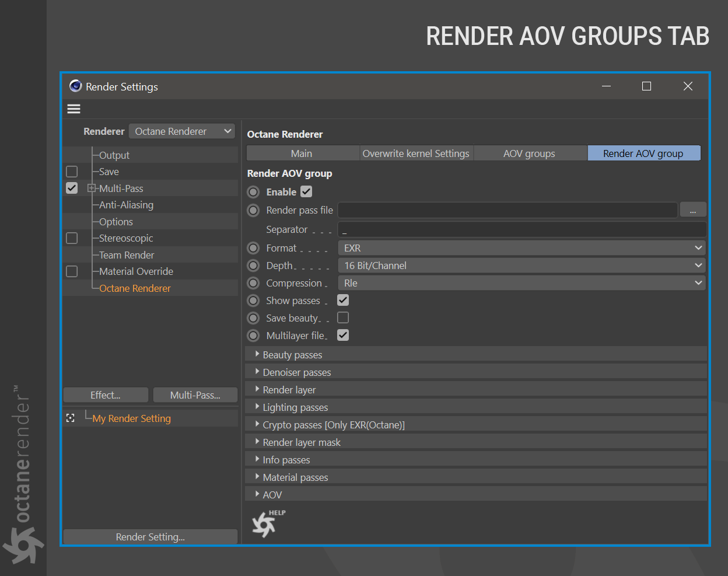Select Octane Renderer in the settings tree
The height and width of the screenshot is (576, 728).
click(x=135, y=288)
